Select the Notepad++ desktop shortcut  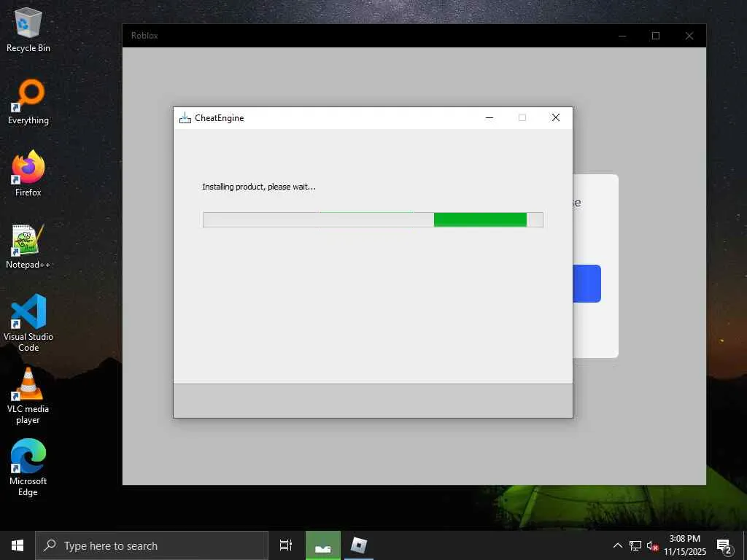(28, 246)
